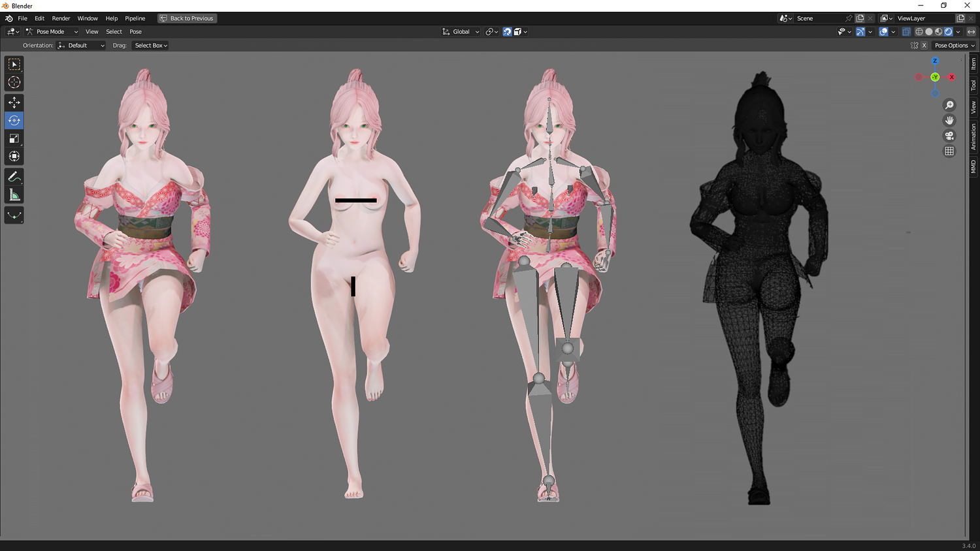Switch to rendered shading

(949, 31)
